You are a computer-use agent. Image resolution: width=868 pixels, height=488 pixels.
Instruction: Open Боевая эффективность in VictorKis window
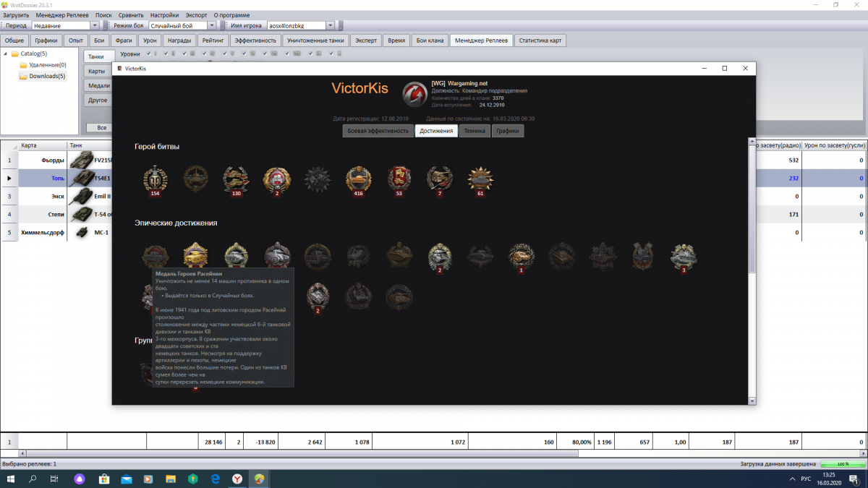(x=378, y=131)
